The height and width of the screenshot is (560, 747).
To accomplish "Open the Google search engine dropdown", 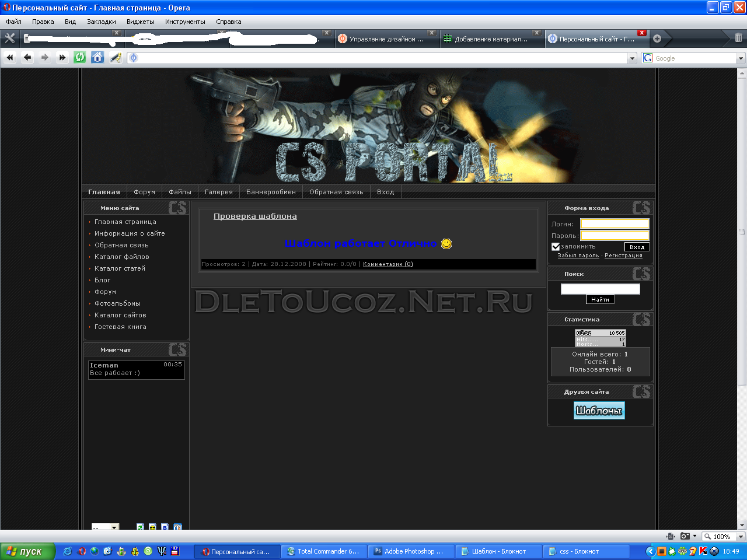I will tap(741, 58).
